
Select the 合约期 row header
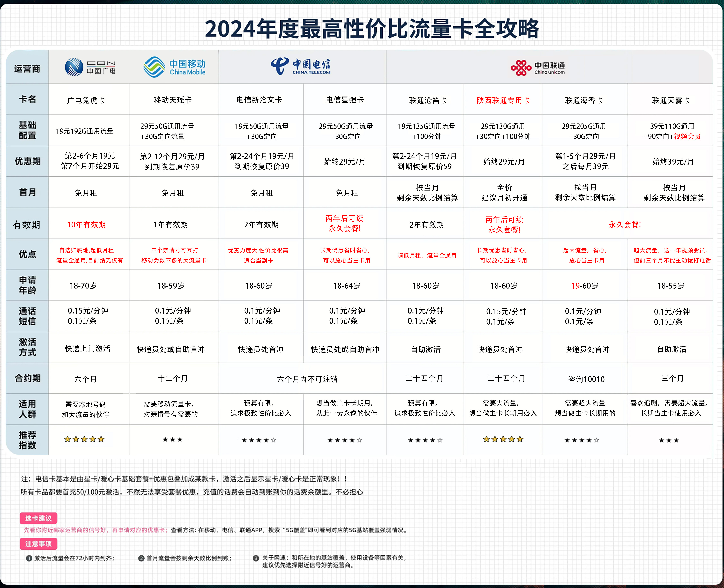27,378
